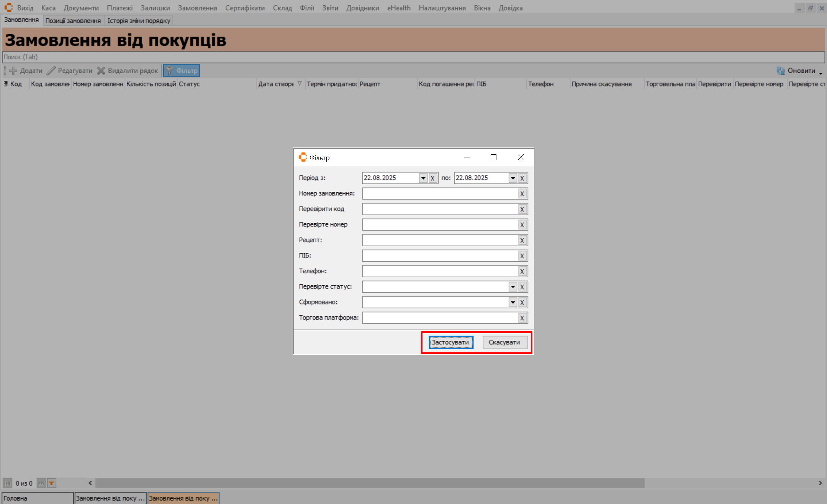Viewport: 827px width, 504px height.
Task: Click the Фільтр funnel toolbar icon
Action: coord(169,71)
